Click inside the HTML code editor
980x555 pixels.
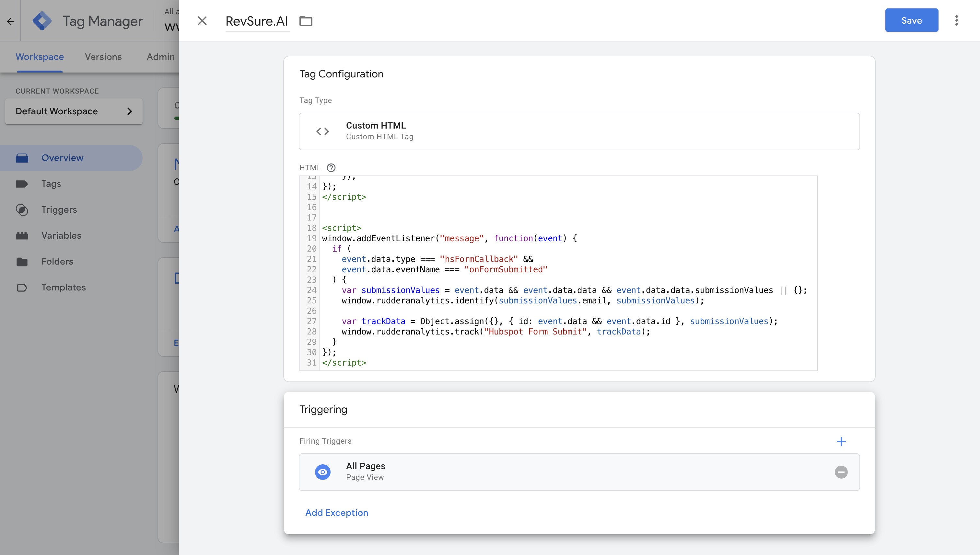click(568, 273)
